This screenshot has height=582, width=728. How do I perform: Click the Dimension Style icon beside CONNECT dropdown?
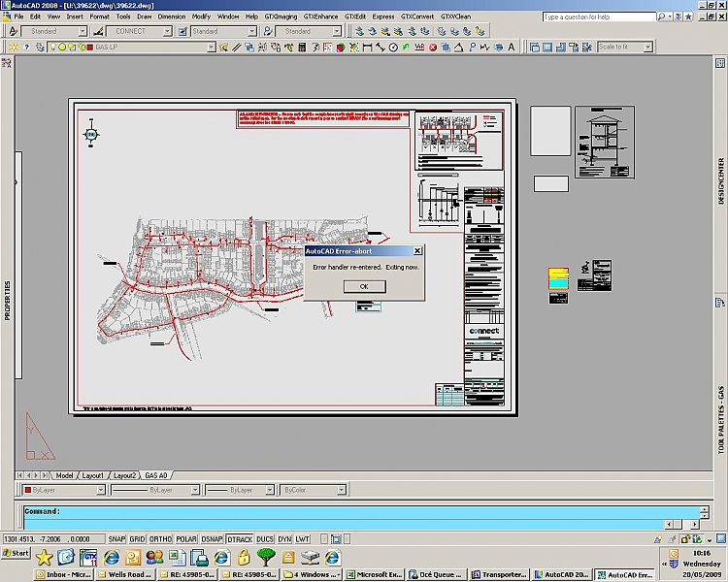98,32
